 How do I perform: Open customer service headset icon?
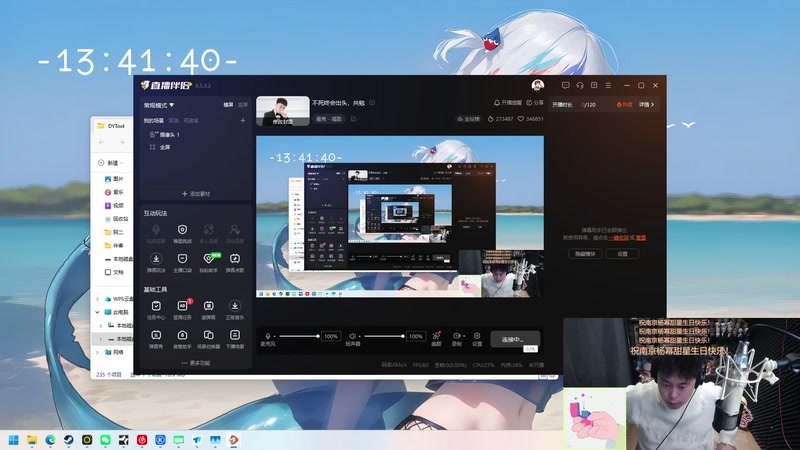click(x=580, y=85)
